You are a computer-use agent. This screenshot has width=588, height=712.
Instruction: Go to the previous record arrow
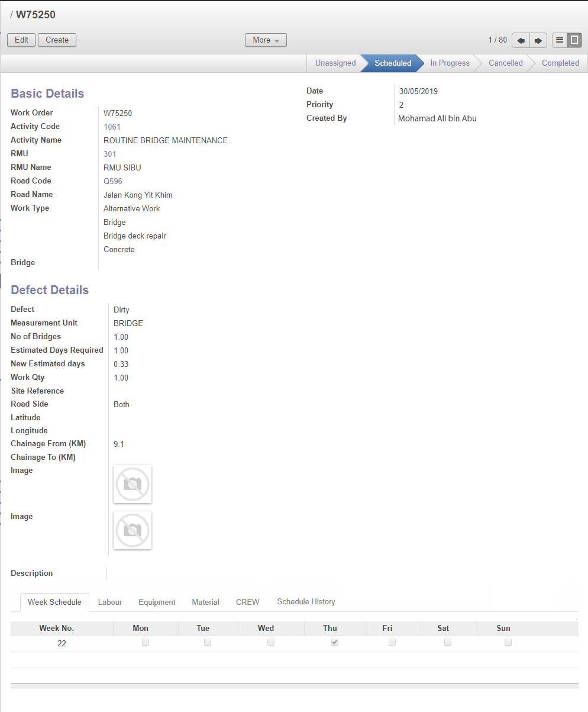click(x=521, y=40)
